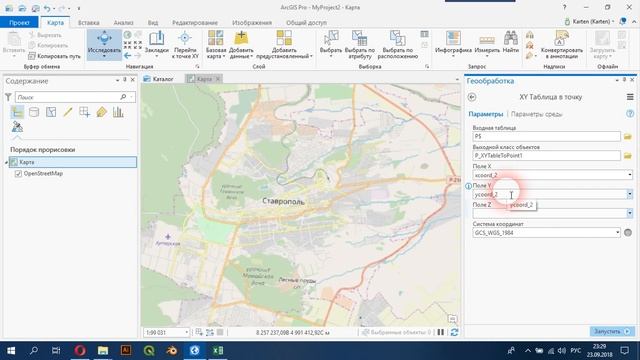Expand the Selection (Выборка) group launcher
The image size is (640, 360).
coord(427,66)
